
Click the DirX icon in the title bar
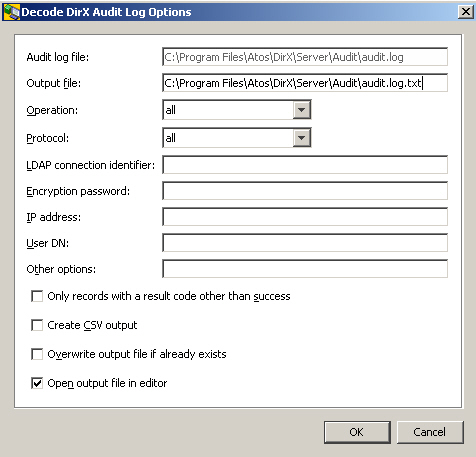click(11, 12)
